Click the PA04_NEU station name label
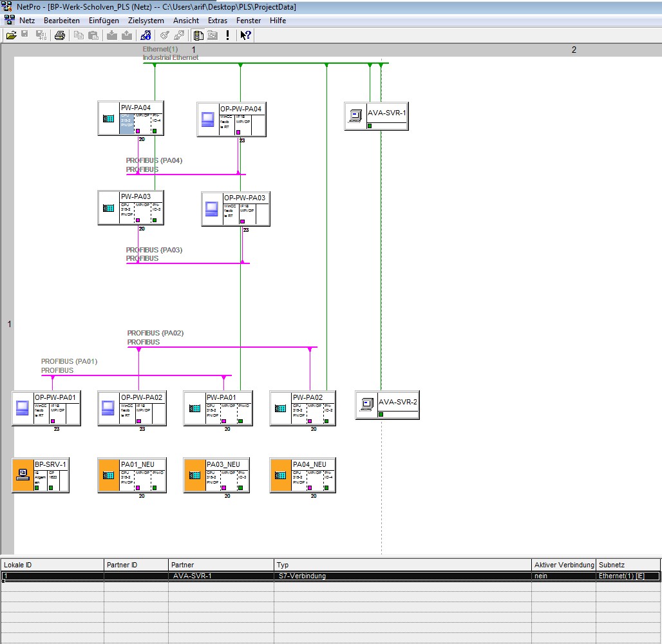Screen dimensions: 662x644 (x=310, y=464)
